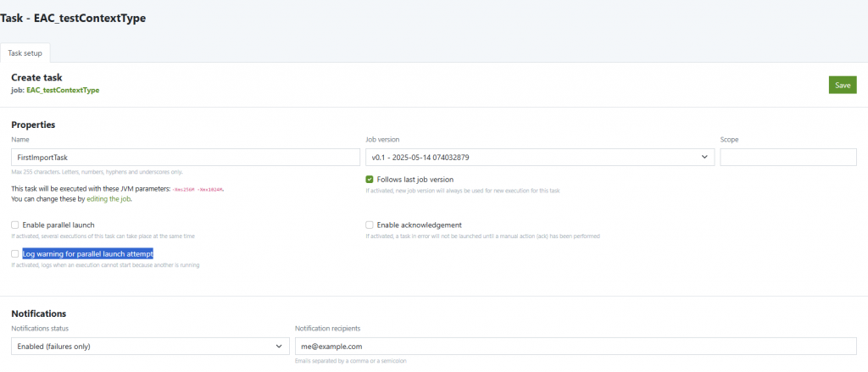Image resolution: width=868 pixels, height=372 pixels.
Task: Tick the Enable acknowledgement checkbox
Action: pyautogui.click(x=370, y=225)
